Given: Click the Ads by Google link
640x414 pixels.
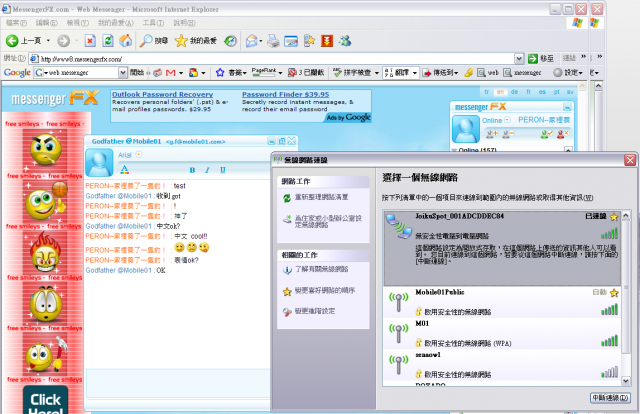Looking at the screenshot, I should click(x=348, y=118).
